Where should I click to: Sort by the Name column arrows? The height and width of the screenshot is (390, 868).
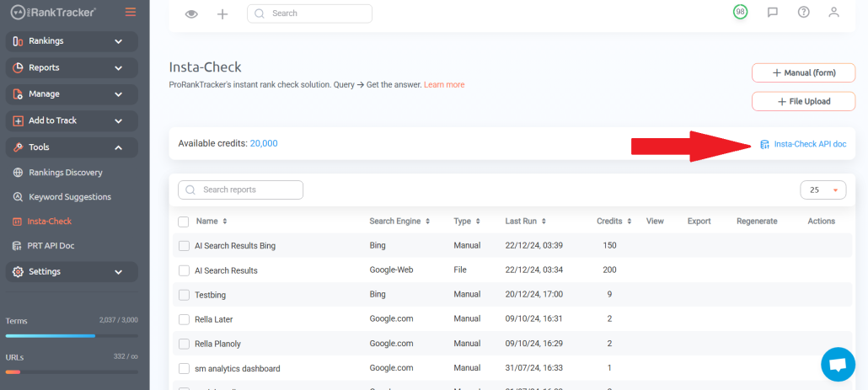(x=225, y=222)
